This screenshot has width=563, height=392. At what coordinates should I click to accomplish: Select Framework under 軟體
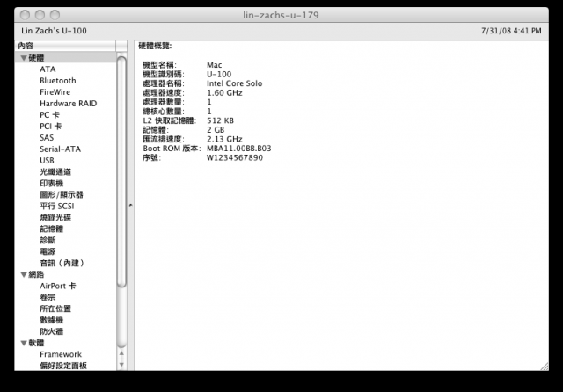pos(61,354)
